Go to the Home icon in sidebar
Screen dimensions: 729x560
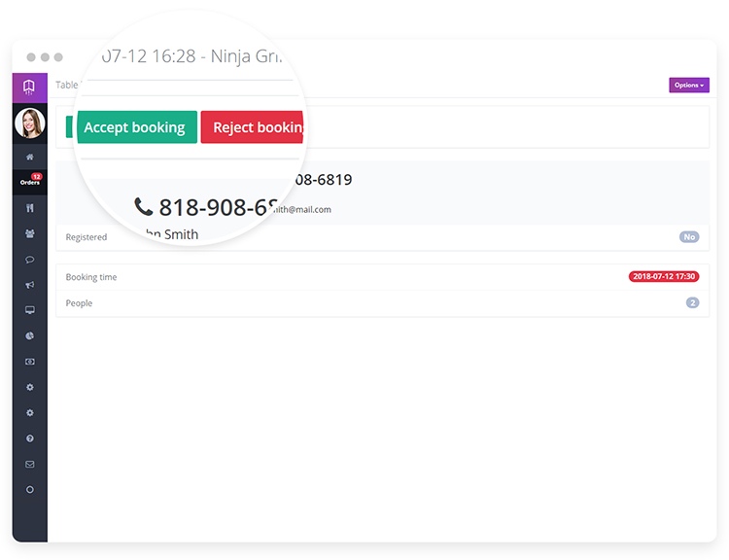(30, 157)
